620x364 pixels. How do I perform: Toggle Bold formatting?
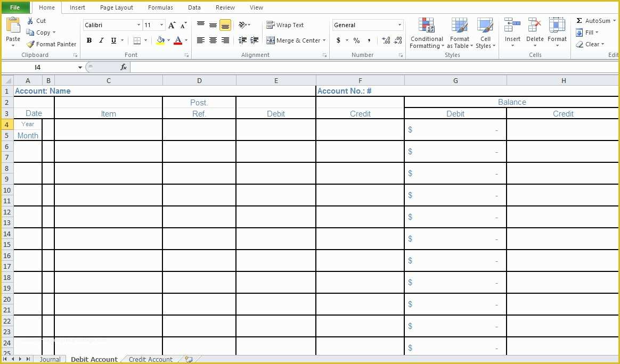pos(89,40)
